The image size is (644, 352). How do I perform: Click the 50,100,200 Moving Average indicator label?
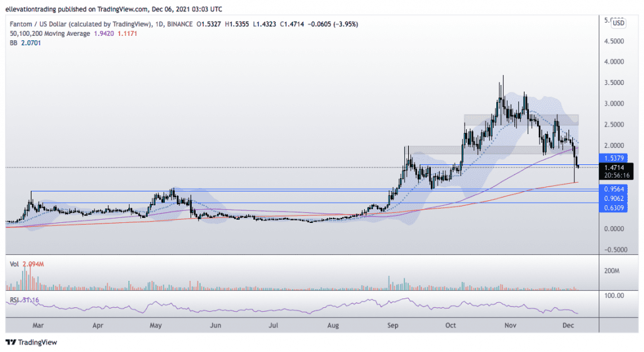(x=50, y=34)
